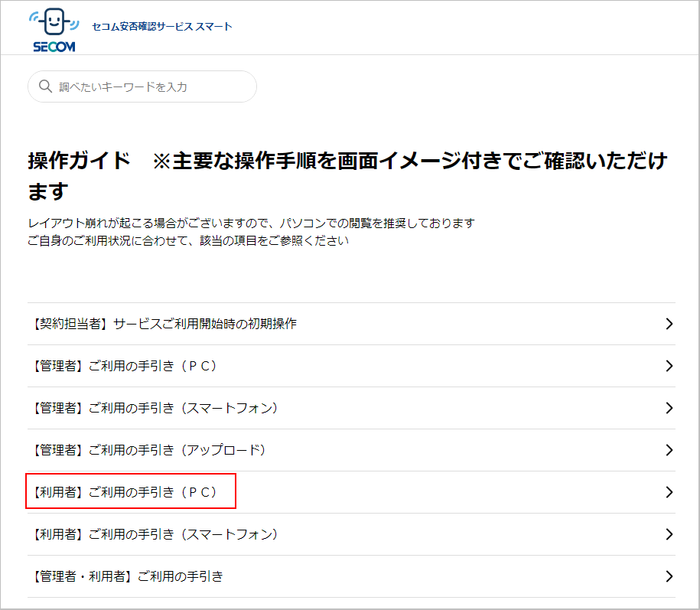Click the ご自身のご利用状況に合わせて instruction text
Viewport: 700px width, 610px height.
(188, 240)
